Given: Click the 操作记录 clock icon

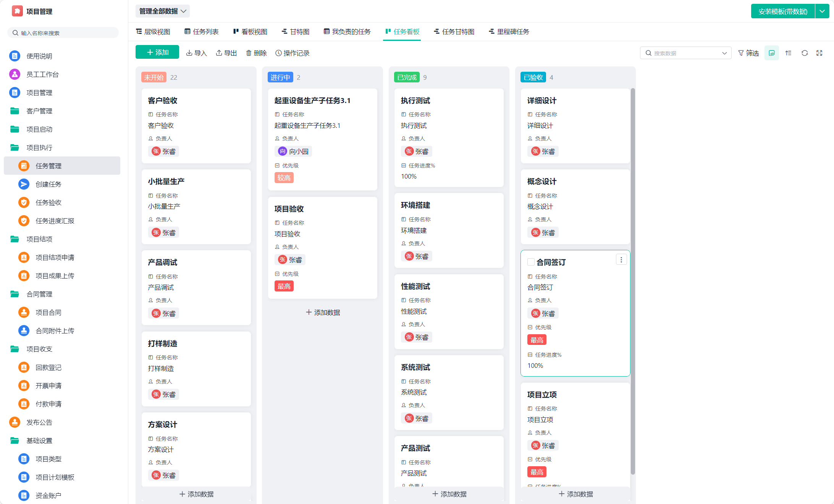Looking at the screenshot, I should tap(278, 53).
